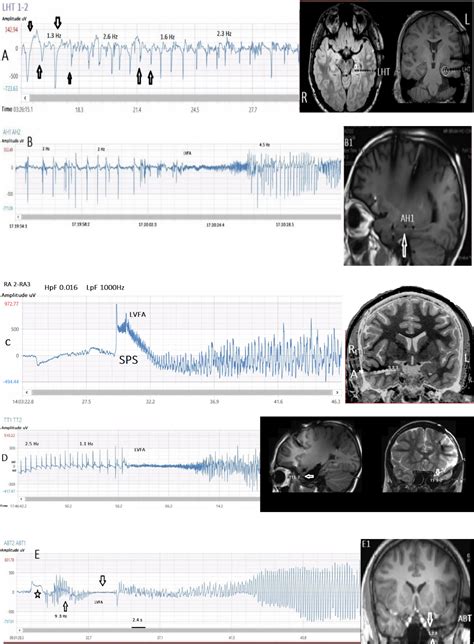The width and height of the screenshot is (474, 644).
Task: Open the B1 sagittal MRI image
Action: point(407,196)
